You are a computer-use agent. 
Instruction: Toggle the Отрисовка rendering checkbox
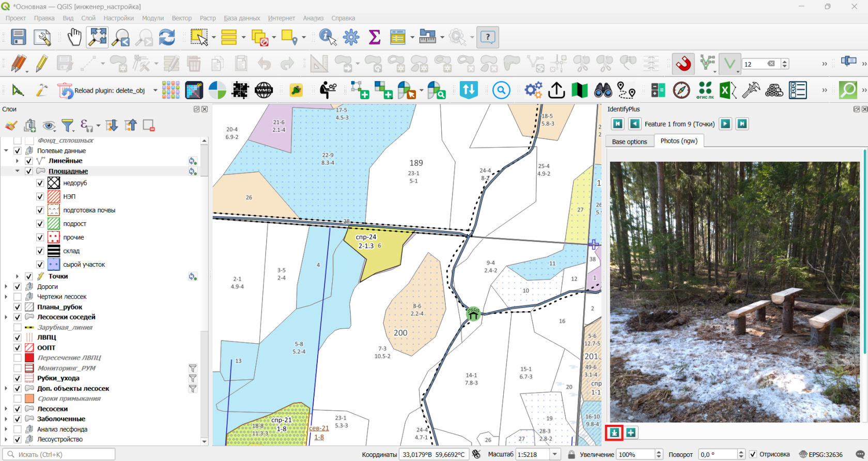pyautogui.click(x=753, y=454)
